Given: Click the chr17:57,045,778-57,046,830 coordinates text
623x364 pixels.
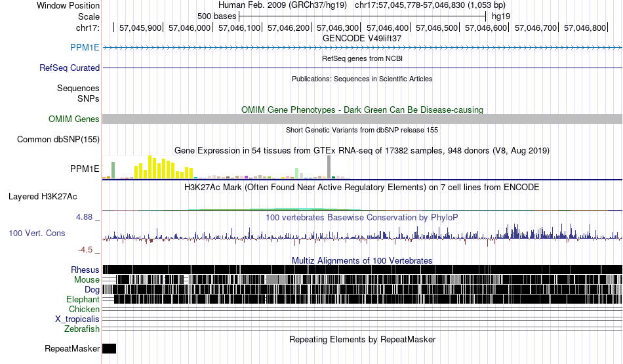Looking at the screenshot, I should (x=430, y=5).
